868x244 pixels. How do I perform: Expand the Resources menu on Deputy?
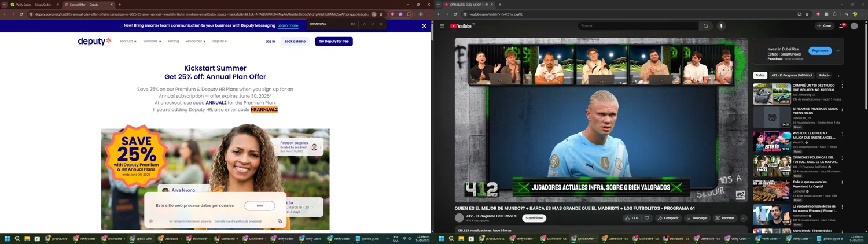point(196,41)
